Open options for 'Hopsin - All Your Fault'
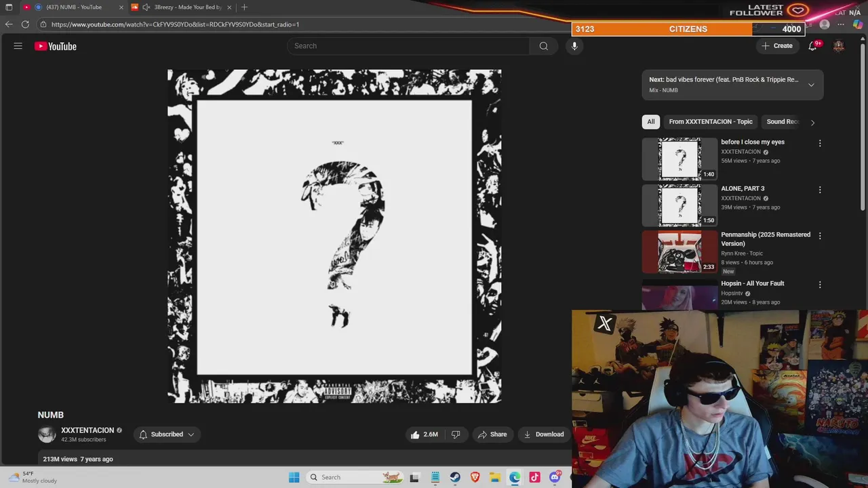The height and width of the screenshot is (488, 868). pos(820,285)
